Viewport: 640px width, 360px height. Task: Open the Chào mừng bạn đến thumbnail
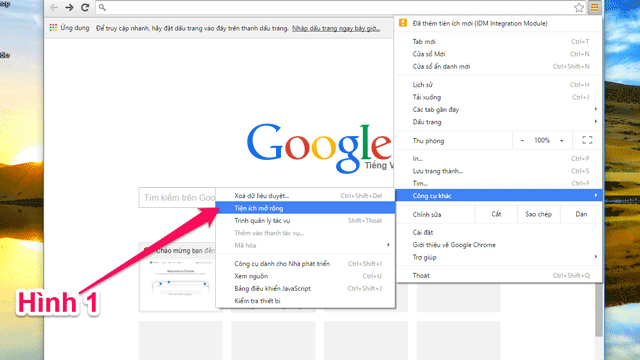178,277
